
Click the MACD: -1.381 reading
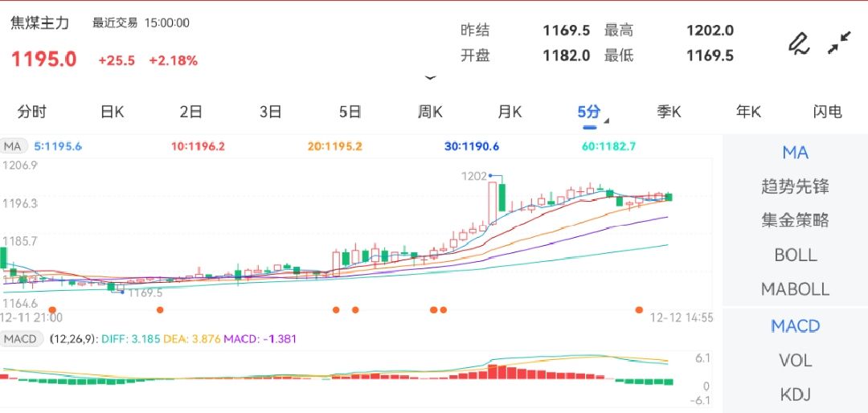pos(260,338)
